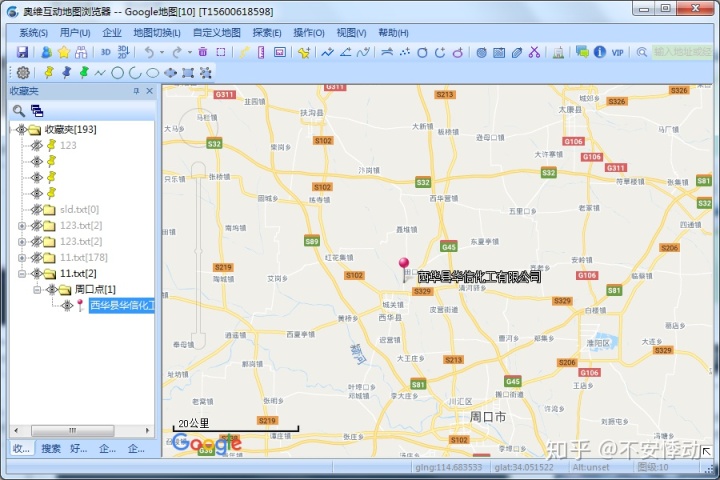Switch to the 收... panel tab
The image size is (720, 480).
[x=21, y=448]
